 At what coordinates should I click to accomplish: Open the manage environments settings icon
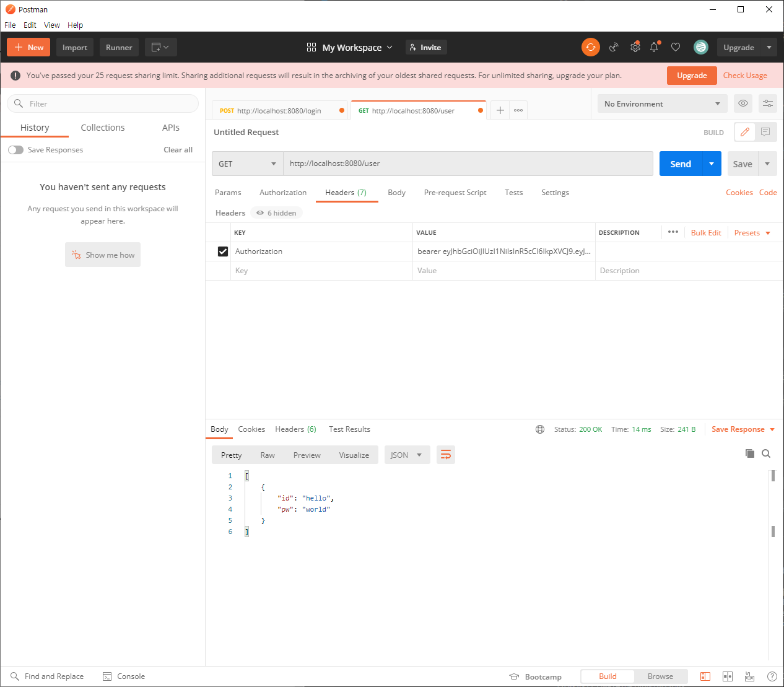[x=768, y=103]
